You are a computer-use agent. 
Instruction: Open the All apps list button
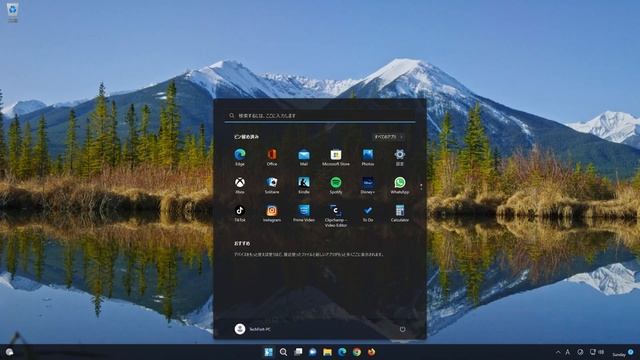[389, 137]
